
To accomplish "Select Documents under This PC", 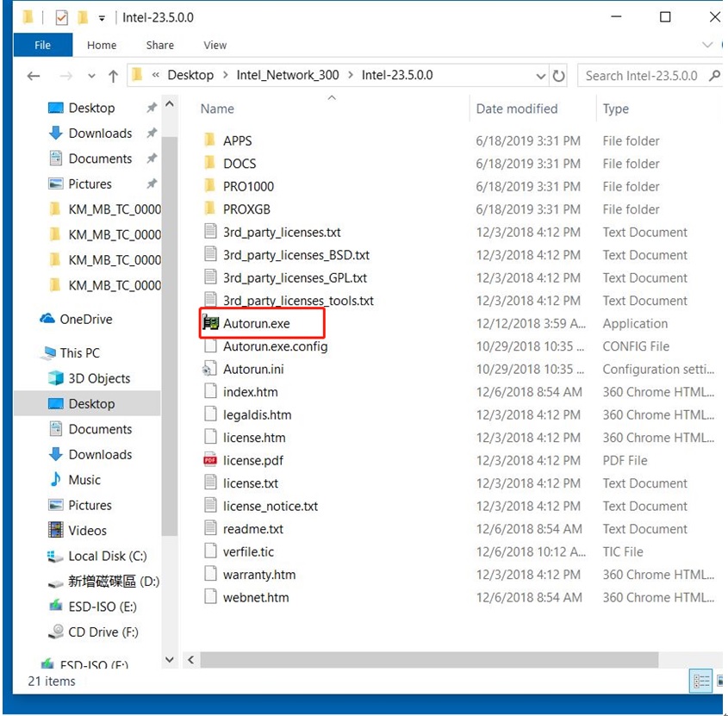I will (90, 429).
